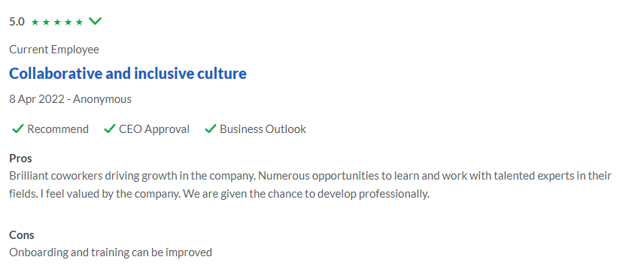Click the green checkmark beside CEO Approval
This screenshot has width=644, height=275.
click(110, 129)
